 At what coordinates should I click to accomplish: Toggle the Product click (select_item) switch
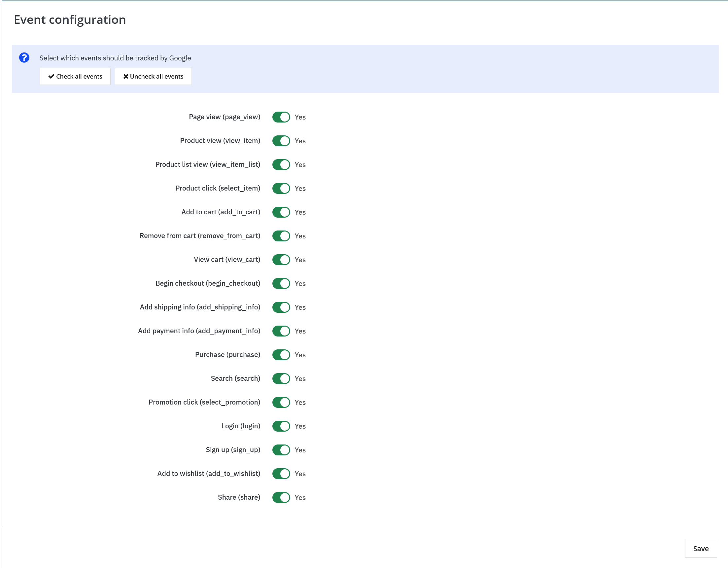click(281, 188)
